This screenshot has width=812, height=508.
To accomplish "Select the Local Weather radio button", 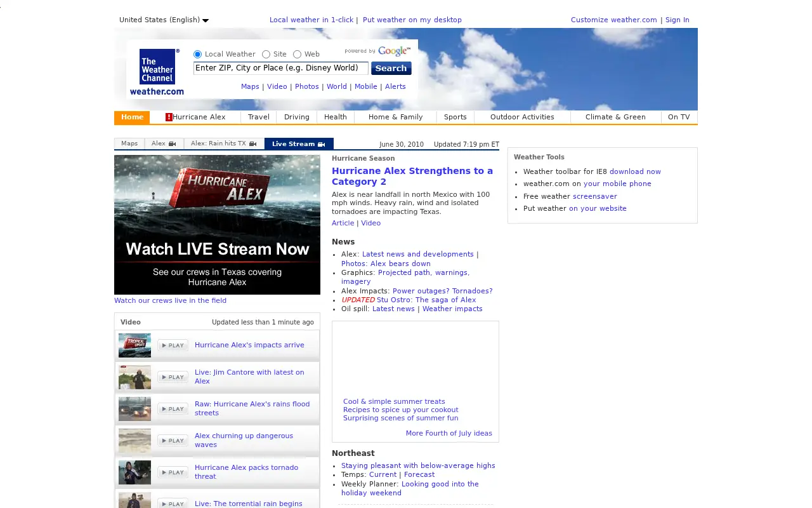I will pos(197,55).
